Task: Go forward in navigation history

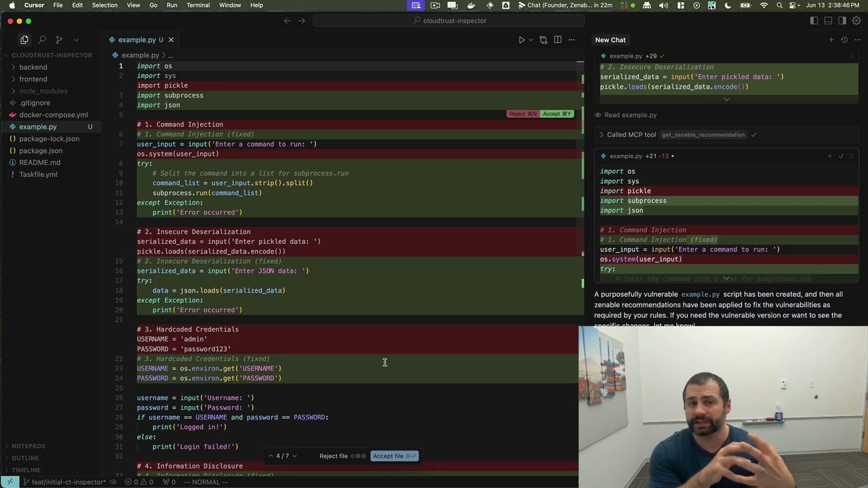Action: coord(302,21)
